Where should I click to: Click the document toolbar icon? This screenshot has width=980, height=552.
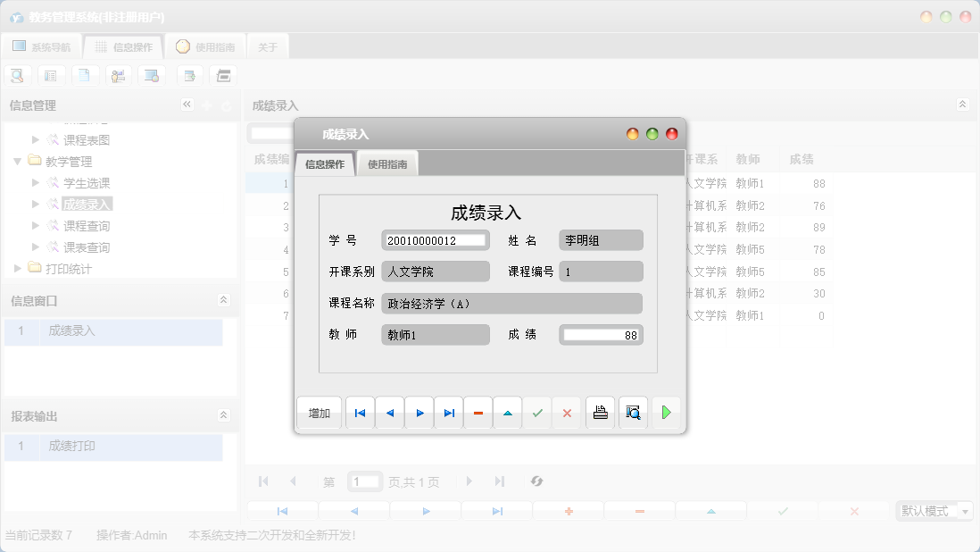coord(85,75)
